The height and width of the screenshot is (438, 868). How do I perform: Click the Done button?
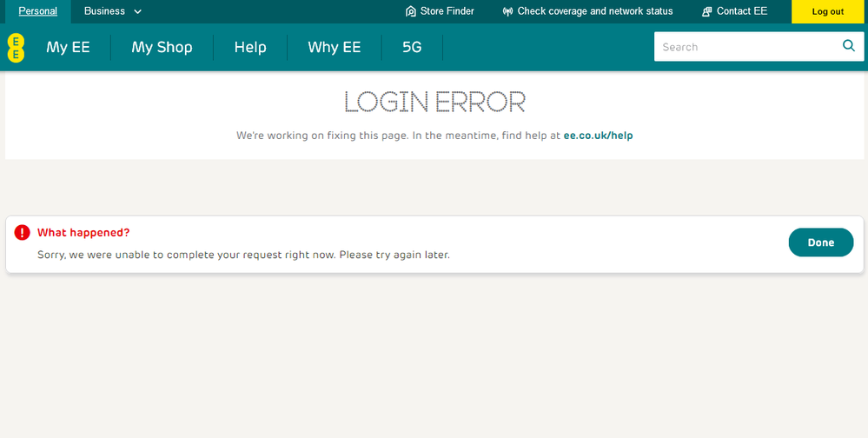(x=821, y=242)
